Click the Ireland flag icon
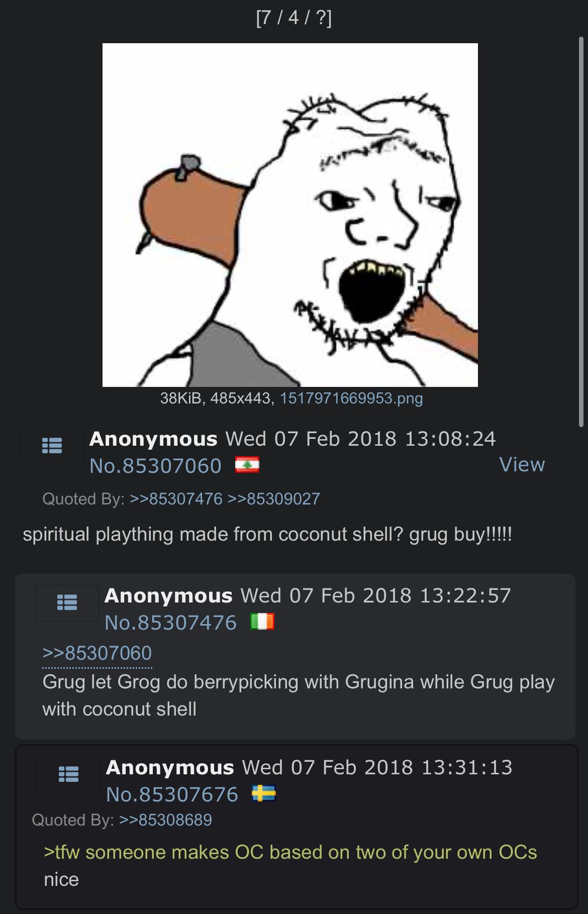The image size is (588, 914). point(262,622)
